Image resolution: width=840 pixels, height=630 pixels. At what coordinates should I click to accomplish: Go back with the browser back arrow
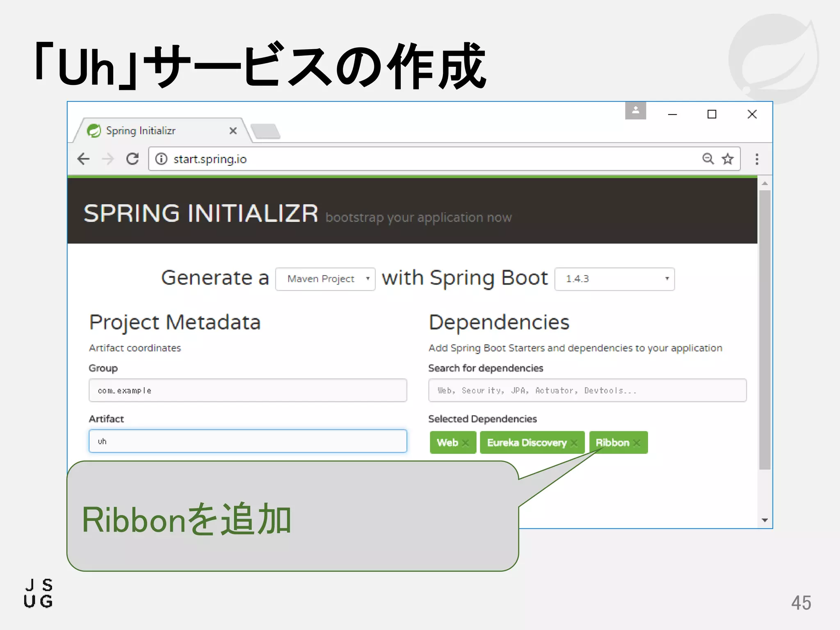[x=84, y=159]
